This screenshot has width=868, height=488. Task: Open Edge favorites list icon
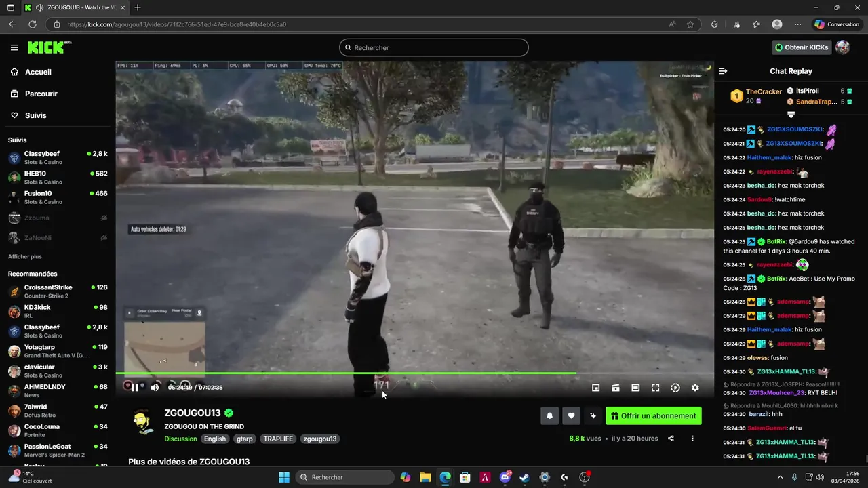(x=756, y=24)
